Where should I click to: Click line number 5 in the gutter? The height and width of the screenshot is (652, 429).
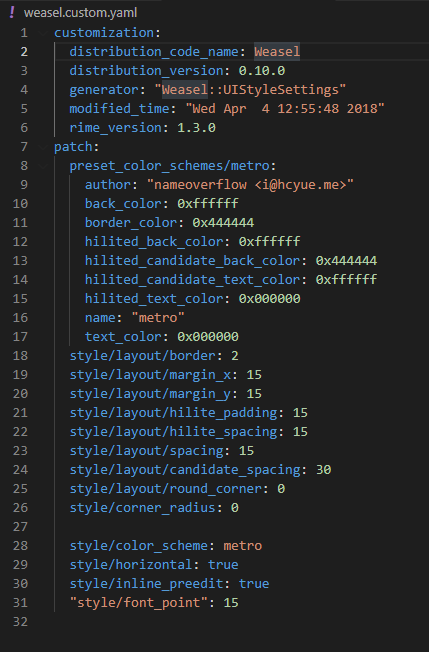coord(24,109)
